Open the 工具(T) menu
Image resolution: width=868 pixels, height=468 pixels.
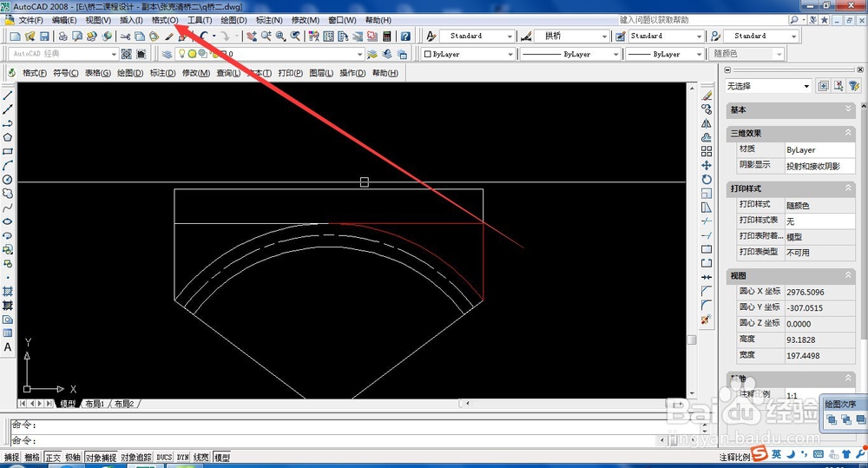[x=200, y=20]
